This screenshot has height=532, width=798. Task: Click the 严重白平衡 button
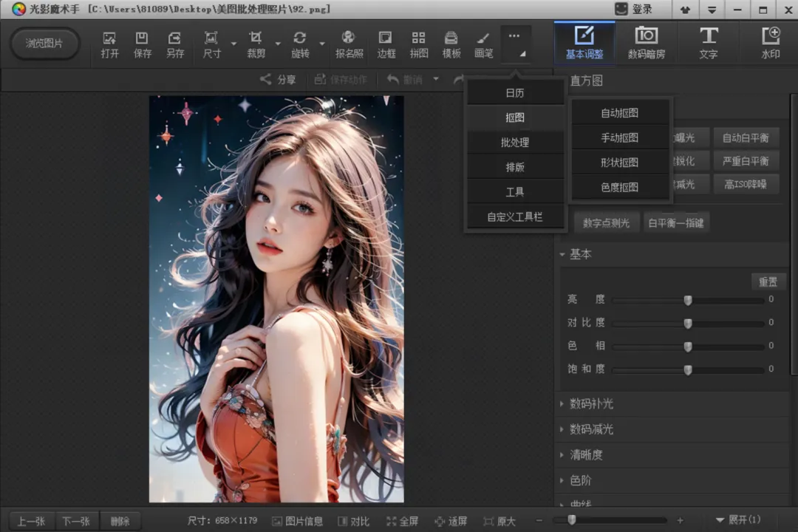click(x=746, y=161)
